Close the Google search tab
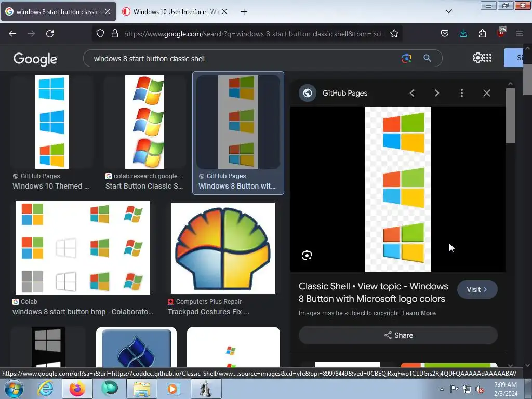 point(108,11)
